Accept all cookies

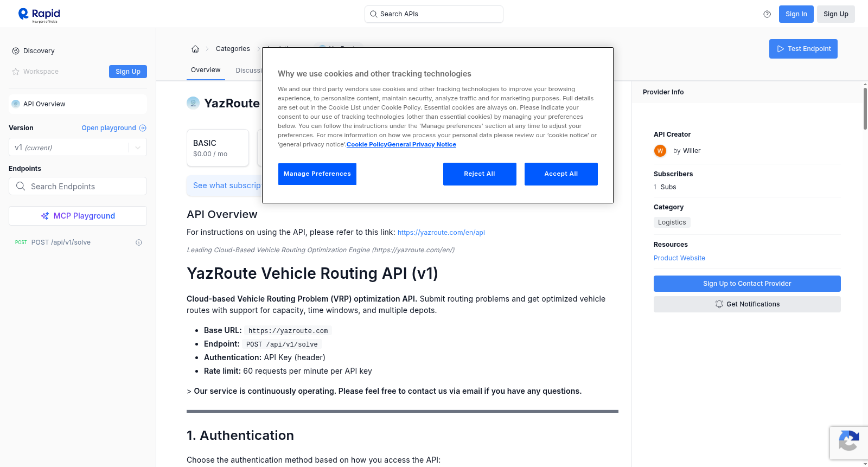tap(561, 174)
